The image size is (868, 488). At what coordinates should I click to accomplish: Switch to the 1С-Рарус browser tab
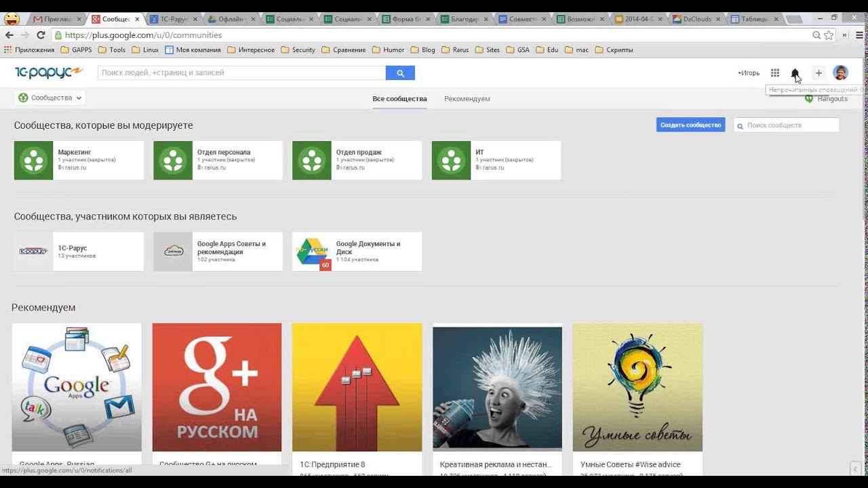173,19
